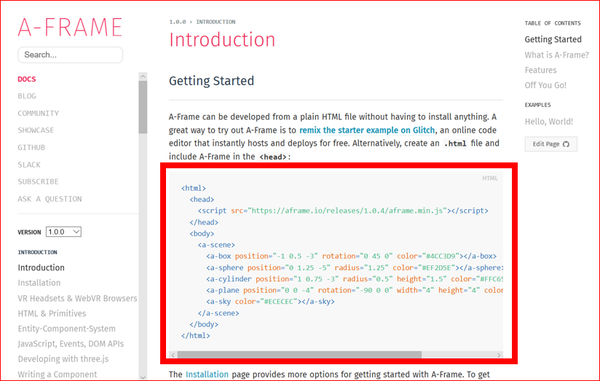Jump to What is A-Frame? section
The image size is (600, 381).
coord(557,55)
